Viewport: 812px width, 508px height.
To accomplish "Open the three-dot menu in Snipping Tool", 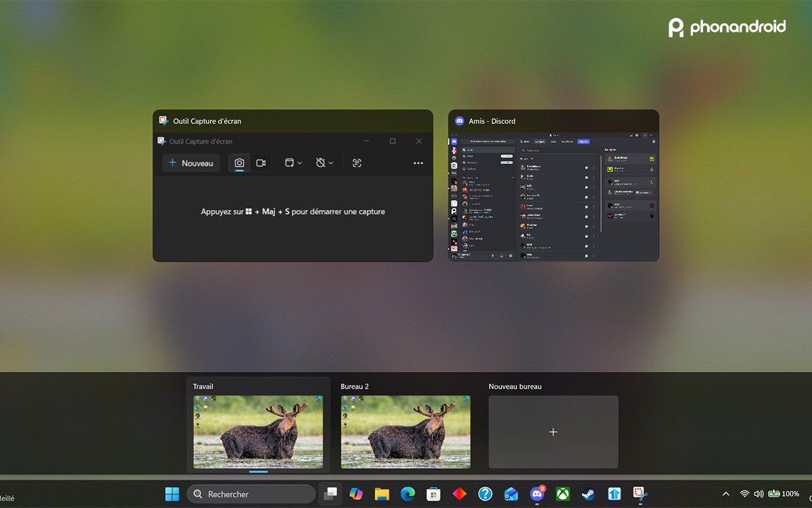I will [418, 163].
